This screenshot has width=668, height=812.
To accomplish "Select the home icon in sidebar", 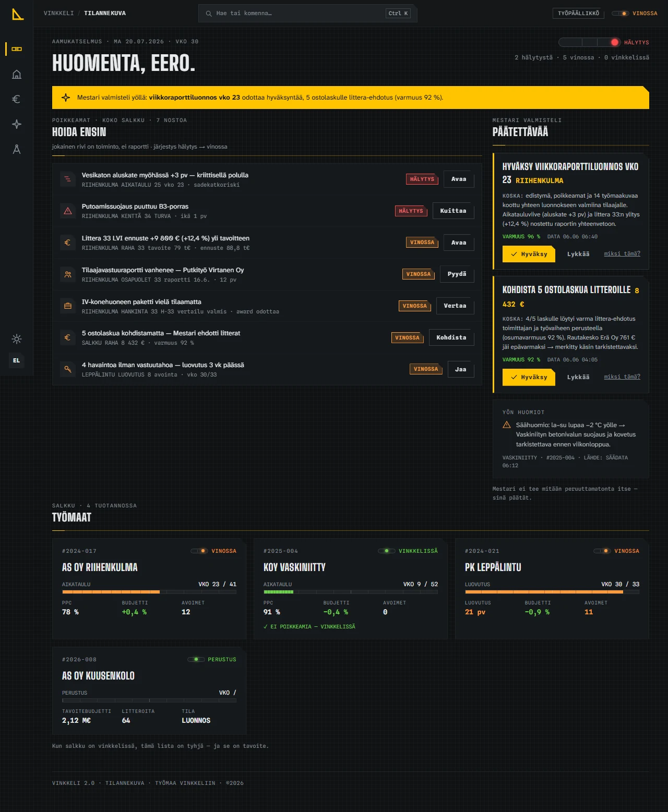I will click(17, 74).
